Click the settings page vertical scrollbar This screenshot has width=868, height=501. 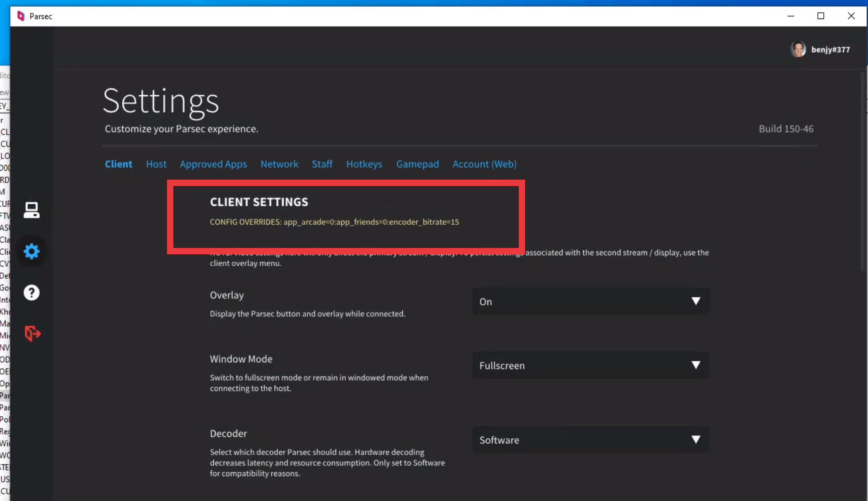(863, 173)
